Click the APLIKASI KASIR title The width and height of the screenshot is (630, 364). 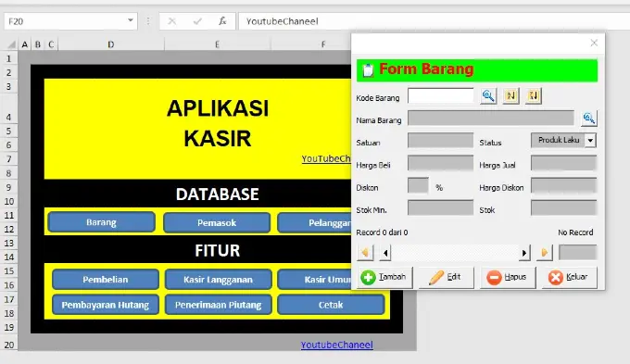click(x=218, y=123)
